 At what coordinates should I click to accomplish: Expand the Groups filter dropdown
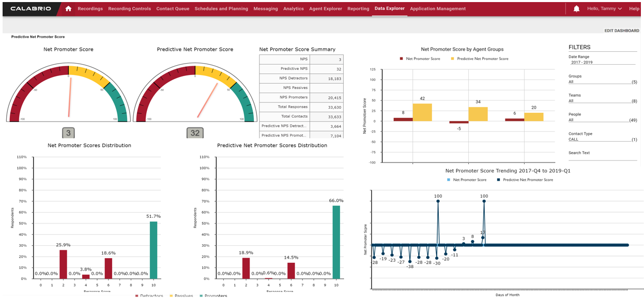[x=602, y=82]
